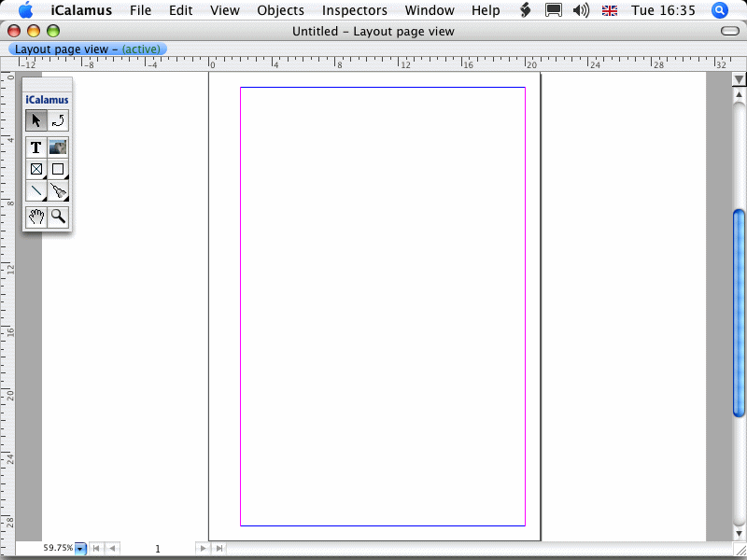This screenshot has width=747, height=560.
Task: Pick the line drawing tool
Action: (35, 191)
